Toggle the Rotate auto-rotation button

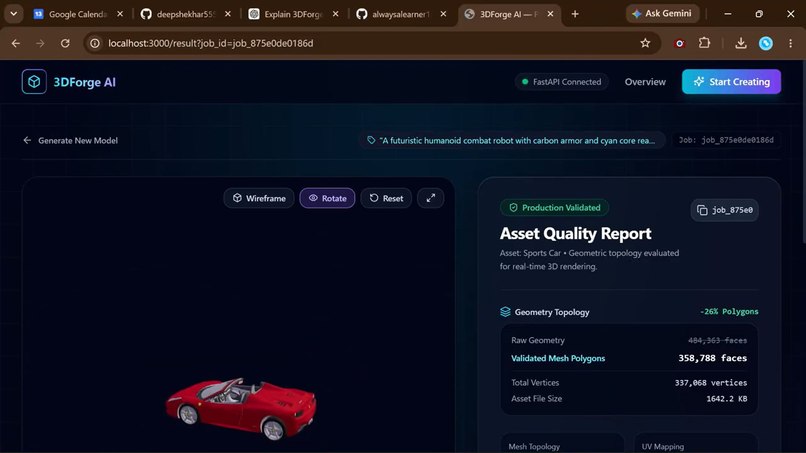pyautogui.click(x=327, y=198)
